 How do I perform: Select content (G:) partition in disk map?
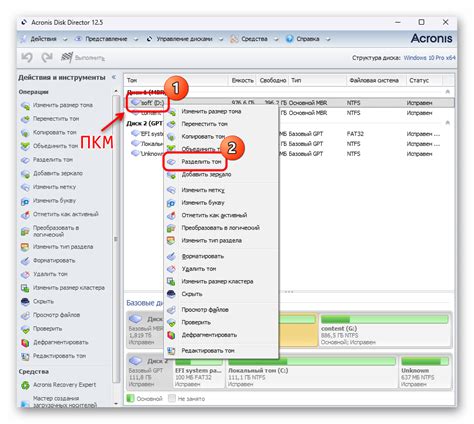click(x=385, y=330)
